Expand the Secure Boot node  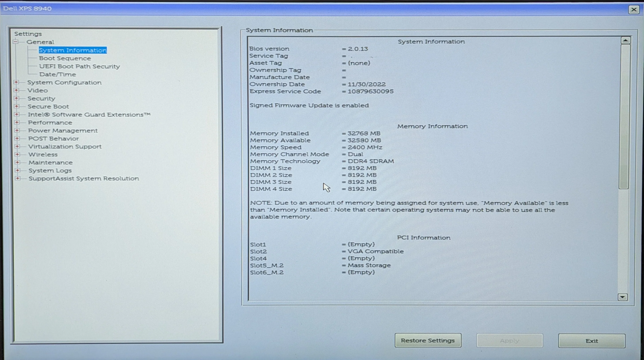tap(17, 106)
